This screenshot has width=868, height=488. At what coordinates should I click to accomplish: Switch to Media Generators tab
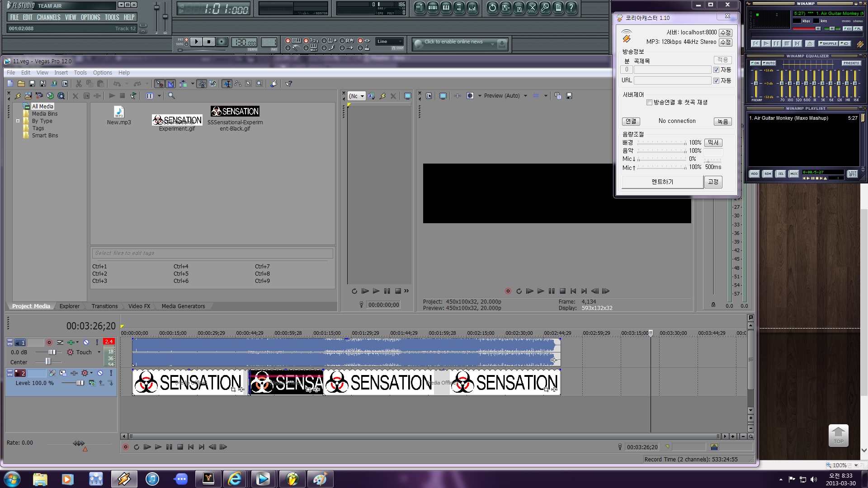click(x=183, y=306)
